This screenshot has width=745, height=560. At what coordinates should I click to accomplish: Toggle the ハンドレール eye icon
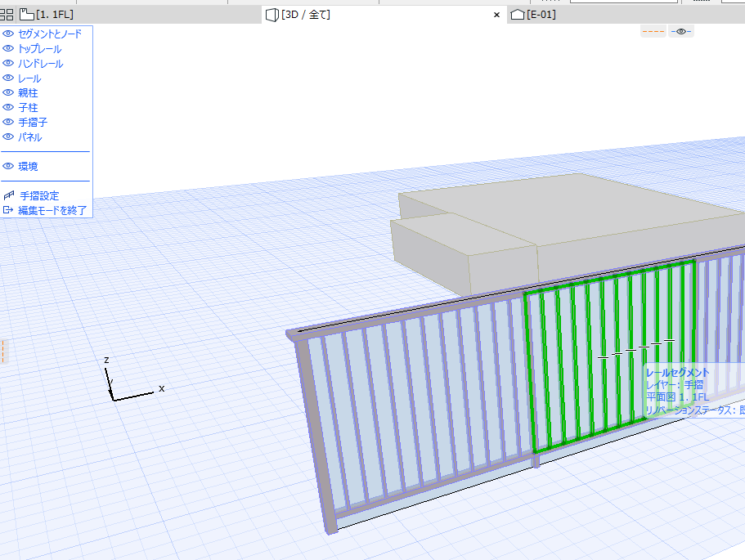point(8,63)
